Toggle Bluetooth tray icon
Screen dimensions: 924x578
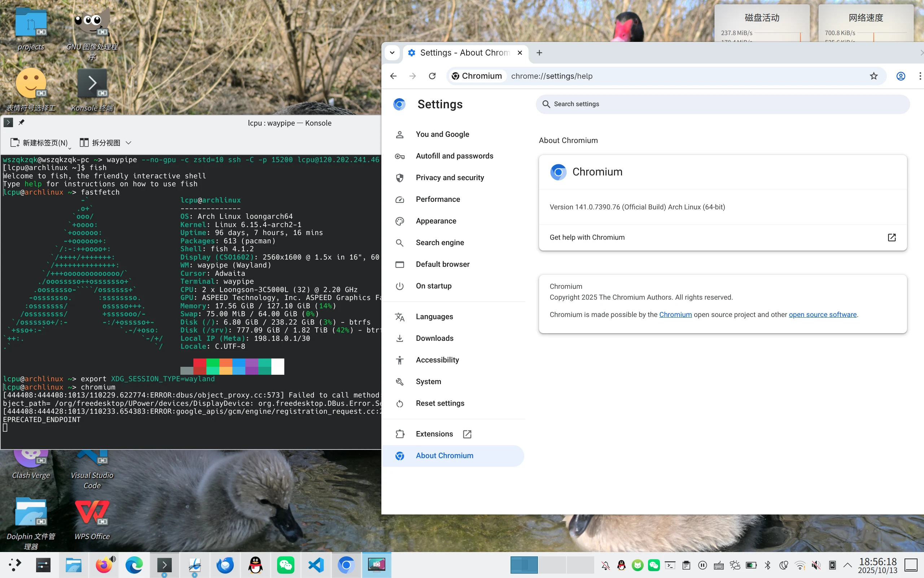point(767,565)
